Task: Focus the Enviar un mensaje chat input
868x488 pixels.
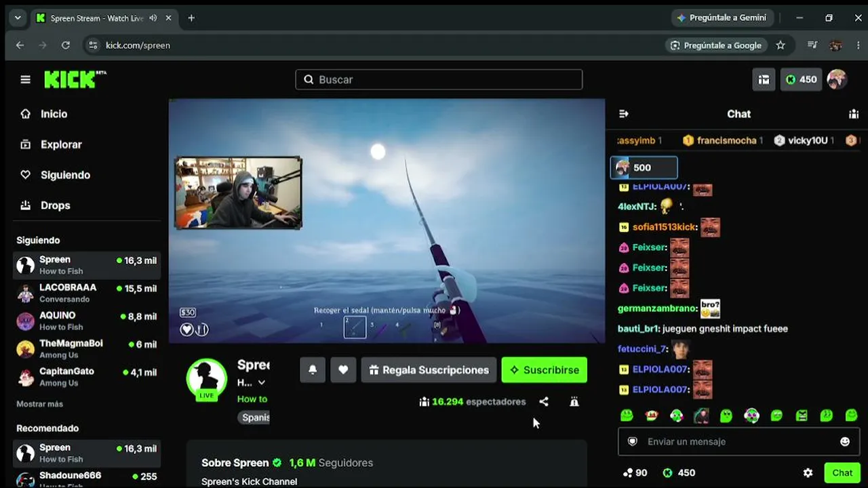Action: [739, 442]
